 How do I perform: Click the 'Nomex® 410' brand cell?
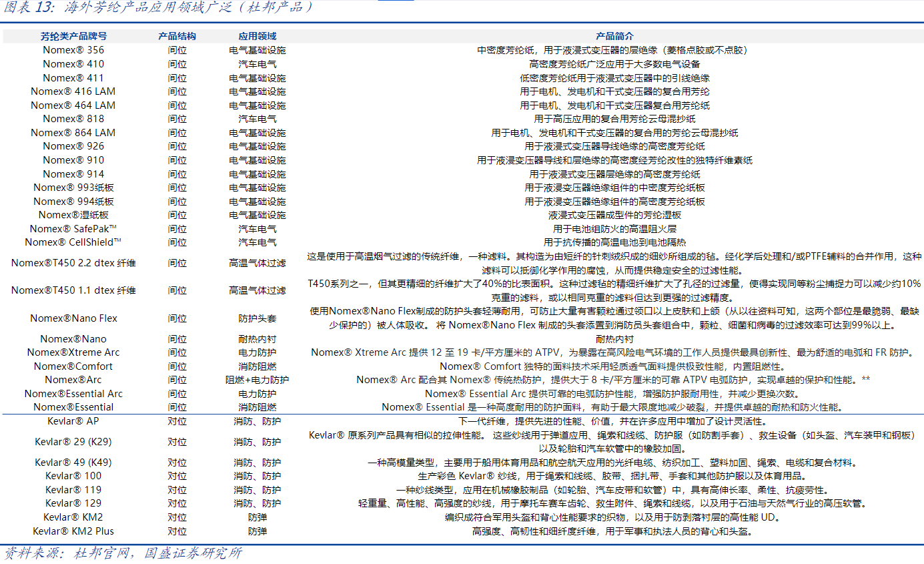coord(73,64)
